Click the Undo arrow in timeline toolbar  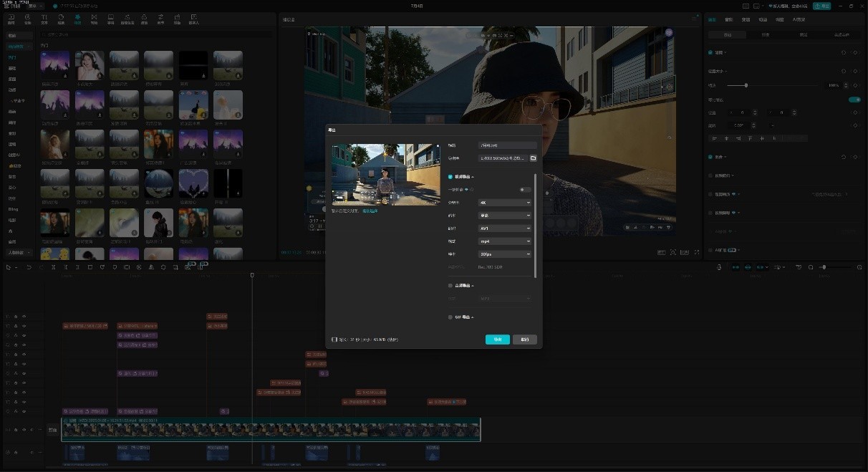pos(29,267)
